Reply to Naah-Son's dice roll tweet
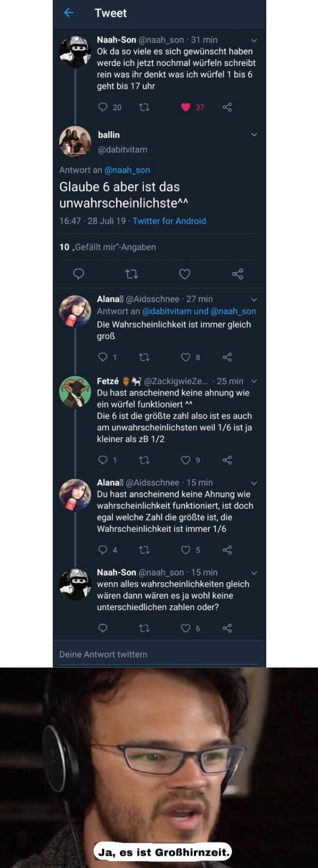 coord(103,107)
